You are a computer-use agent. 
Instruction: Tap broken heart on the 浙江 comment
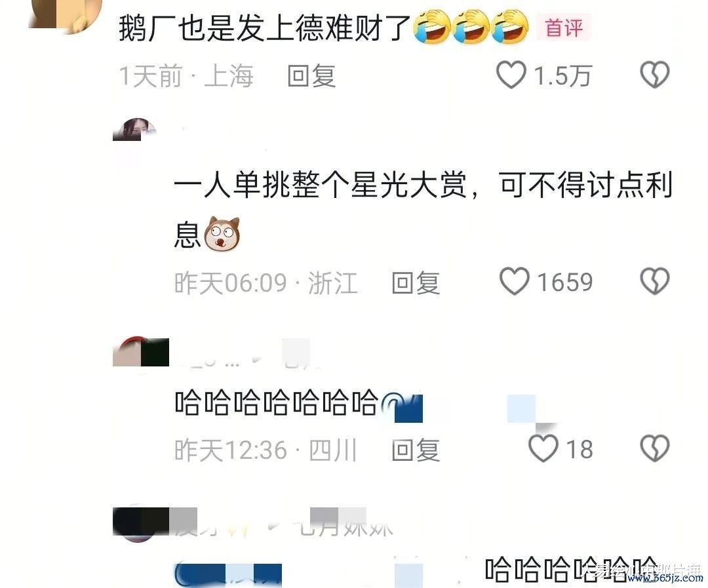(655, 281)
